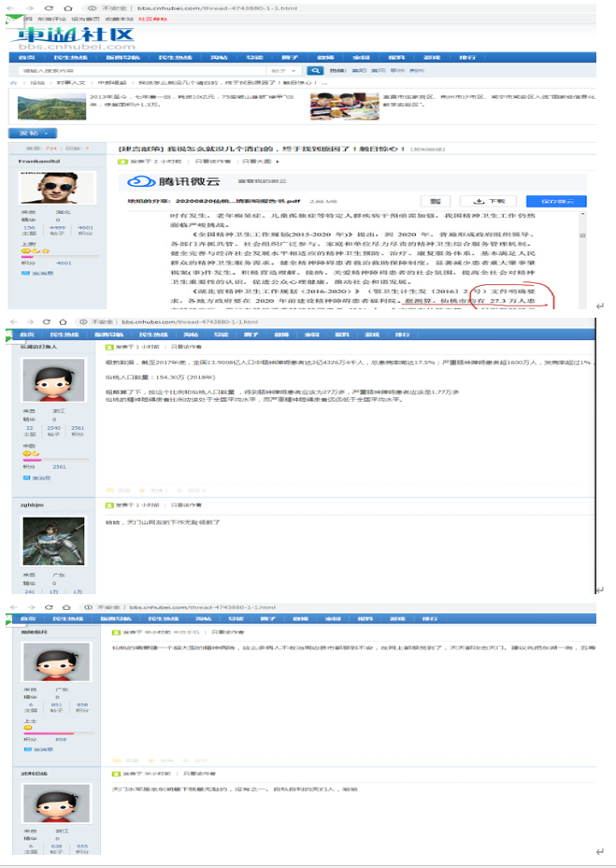Open the classroom students news thumbnail

(345, 107)
